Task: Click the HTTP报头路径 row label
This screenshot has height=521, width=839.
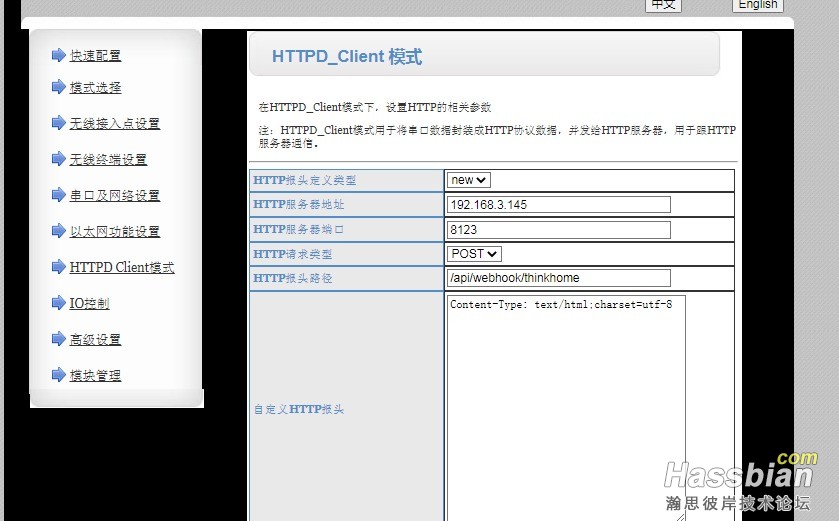Action: click(x=293, y=278)
